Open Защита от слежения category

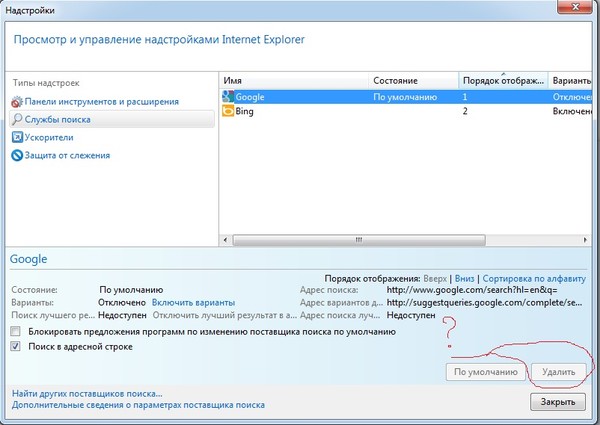[67, 155]
